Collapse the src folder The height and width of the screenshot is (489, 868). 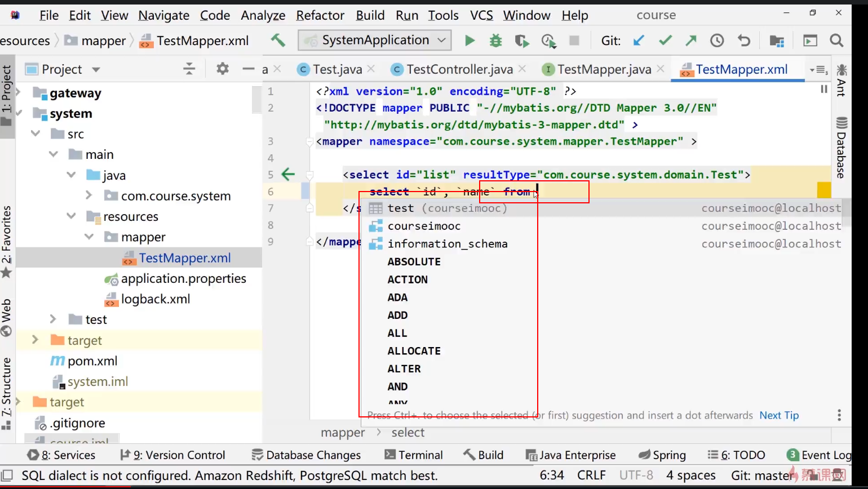click(36, 134)
